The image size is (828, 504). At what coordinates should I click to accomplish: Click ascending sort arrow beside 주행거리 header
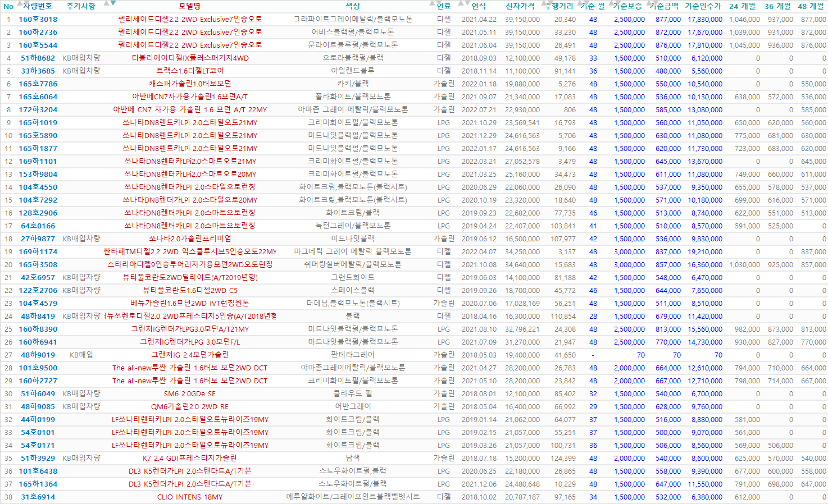(543, 3)
